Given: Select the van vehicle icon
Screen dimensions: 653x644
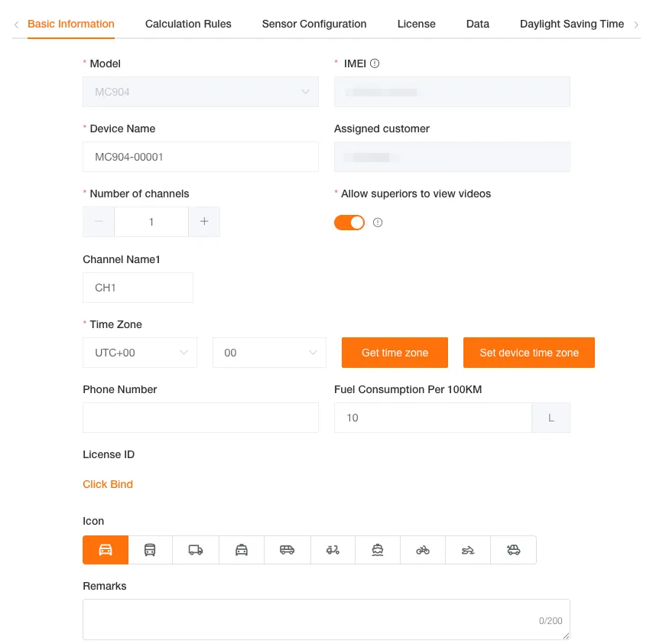Looking at the screenshot, I should pos(287,550).
